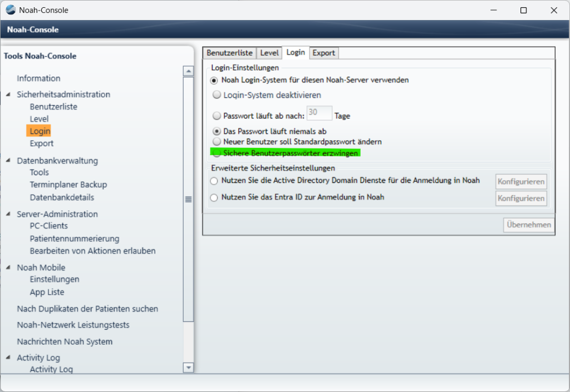Select Entra ID zur Anmeldung option
The image size is (570, 392).
coord(214,197)
